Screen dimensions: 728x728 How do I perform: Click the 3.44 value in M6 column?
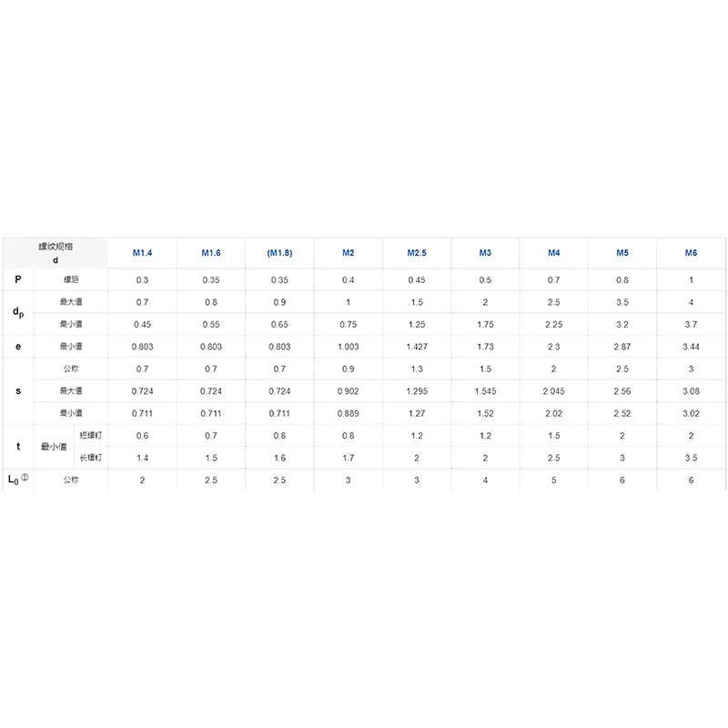click(691, 347)
